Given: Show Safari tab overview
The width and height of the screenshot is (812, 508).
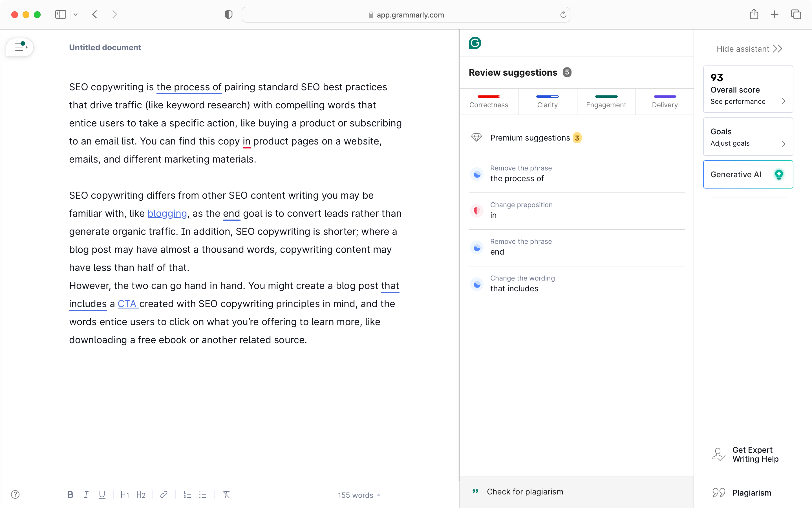Looking at the screenshot, I should 796,14.
